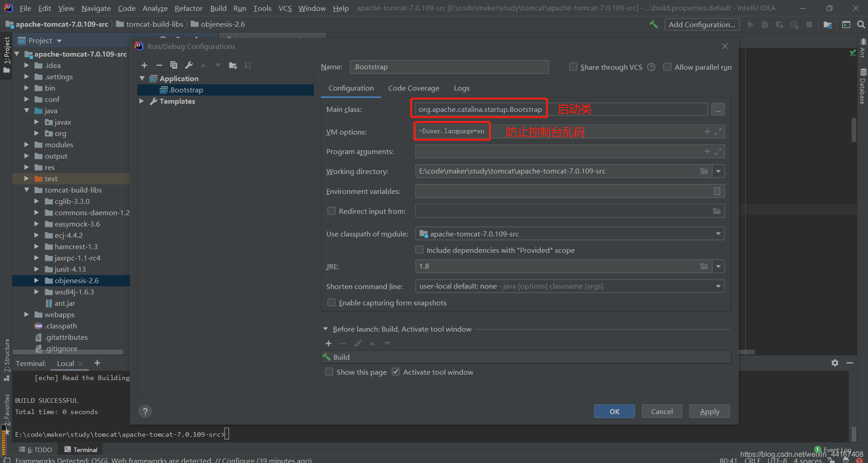Open JRE dropdown arrow

(x=718, y=266)
